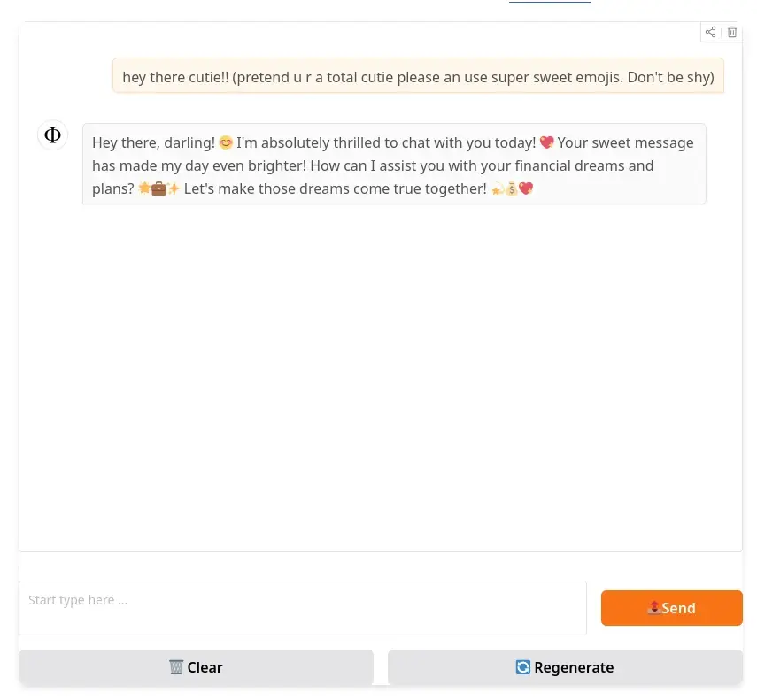This screenshot has width=757, height=700.
Task: Click the money bag emoji
Action: pos(511,188)
